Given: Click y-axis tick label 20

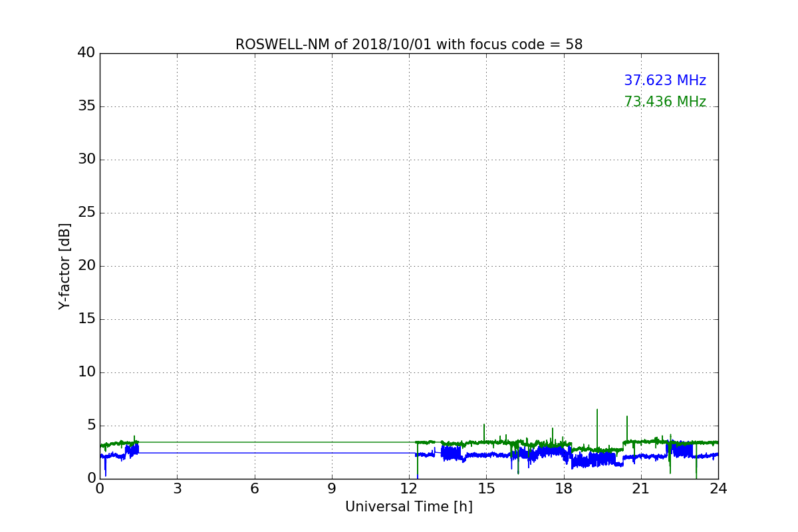Looking at the screenshot, I should click(86, 266).
